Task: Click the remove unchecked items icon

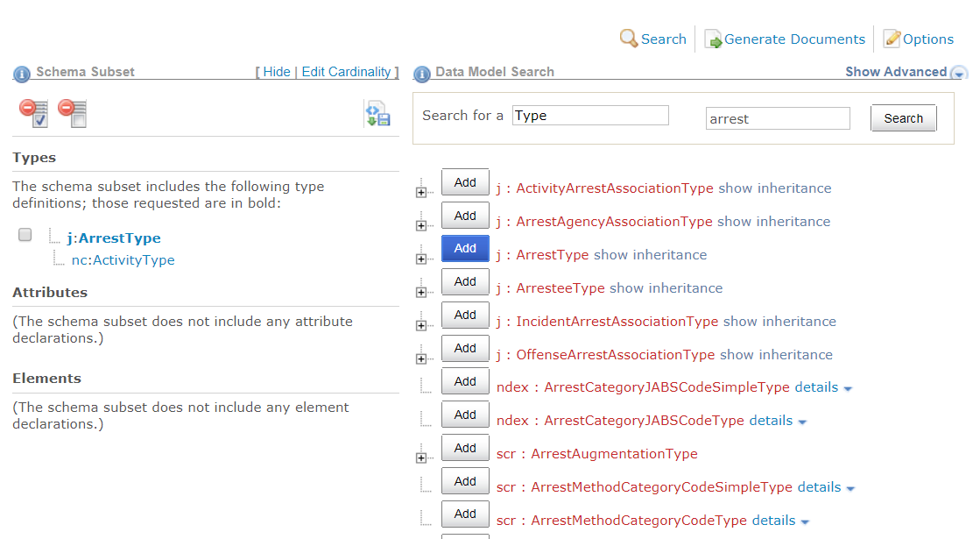Action: (73, 113)
